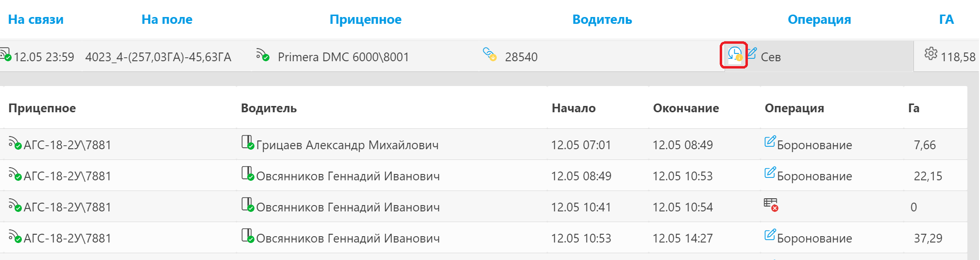The height and width of the screenshot is (260, 980).
Task: Select the row ending at 12.05 14:27
Action: [x=484, y=238]
